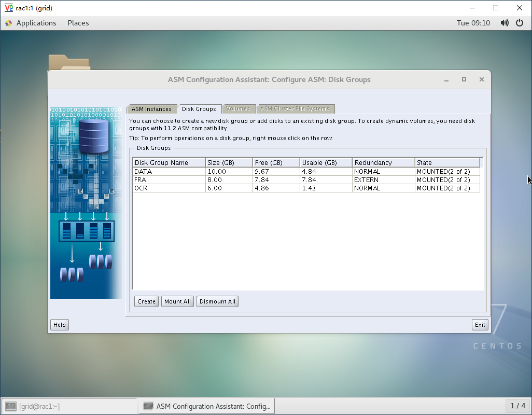Click the 8.00 size cell
Screen dimensions: 532x415
(229, 180)
